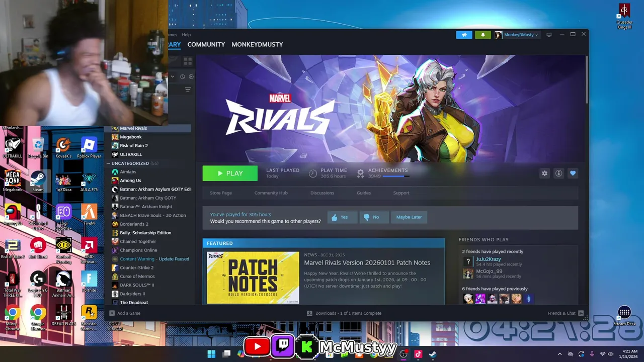Show hidden system tray icons chevron

point(559,354)
